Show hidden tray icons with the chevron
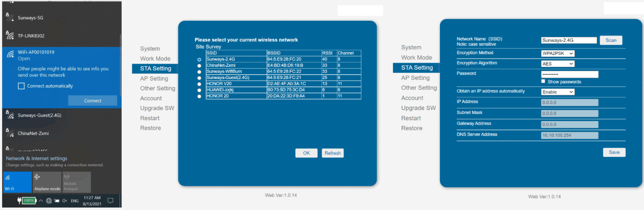Viewport: 644px width, 210px height. pyautogui.click(x=41, y=201)
